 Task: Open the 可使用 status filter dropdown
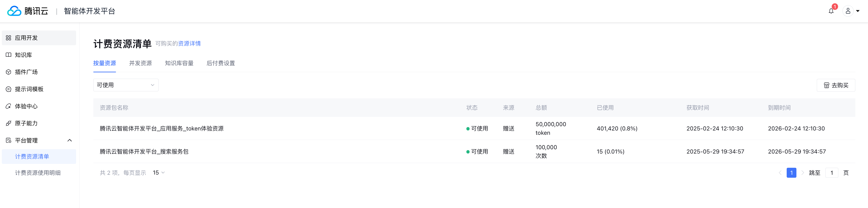coord(126,85)
